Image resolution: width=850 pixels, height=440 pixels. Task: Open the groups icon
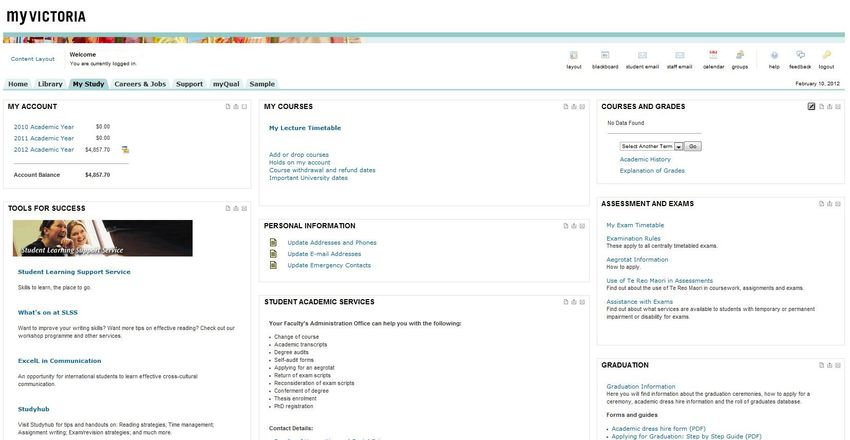pyautogui.click(x=739, y=55)
